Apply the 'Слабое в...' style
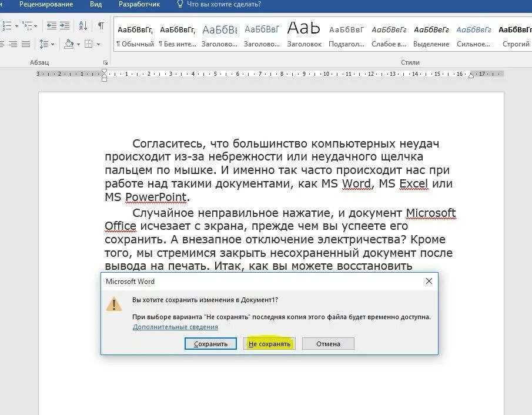 point(389,36)
